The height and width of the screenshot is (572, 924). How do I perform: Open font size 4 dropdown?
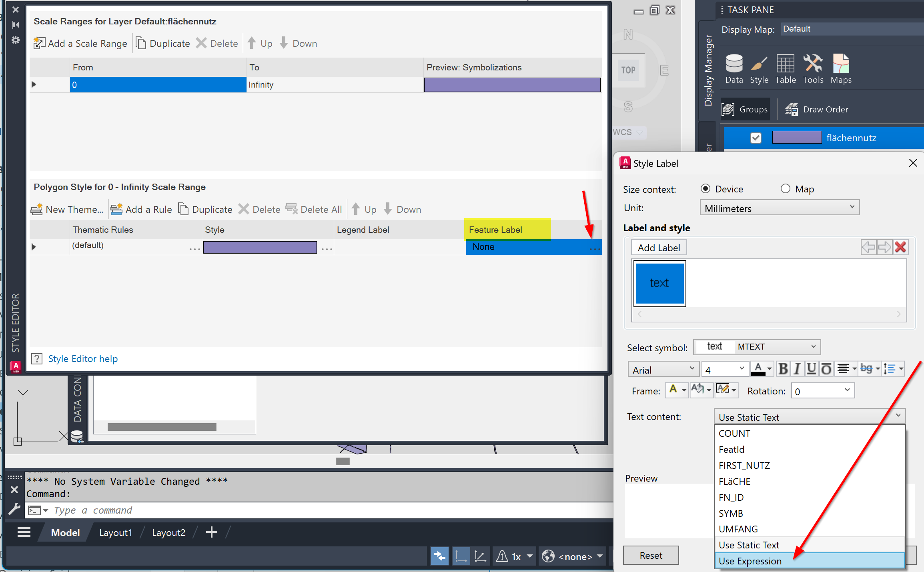tap(725, 370)
